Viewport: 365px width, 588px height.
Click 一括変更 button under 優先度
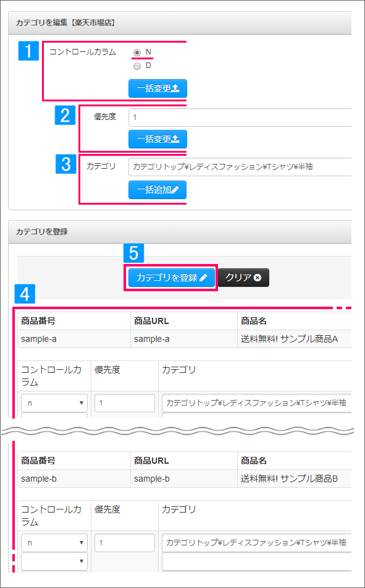[157, 140]
